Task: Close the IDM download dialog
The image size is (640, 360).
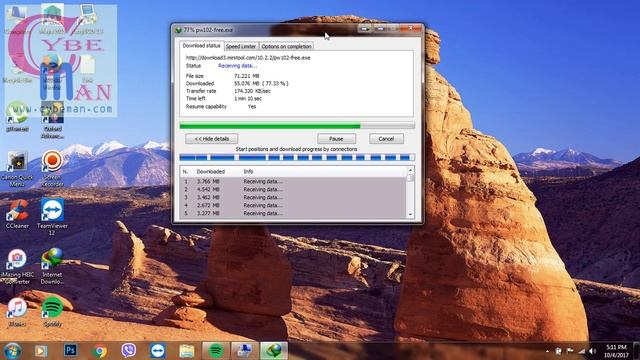Action: tap(411, 28)
